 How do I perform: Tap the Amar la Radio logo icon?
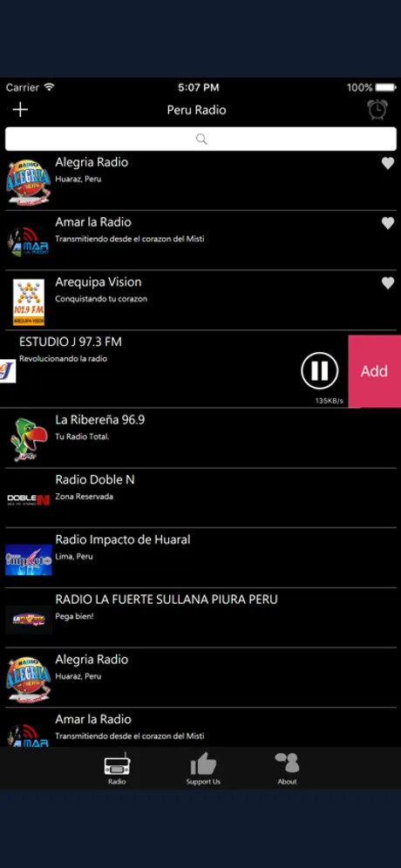[x=29, y=242]
